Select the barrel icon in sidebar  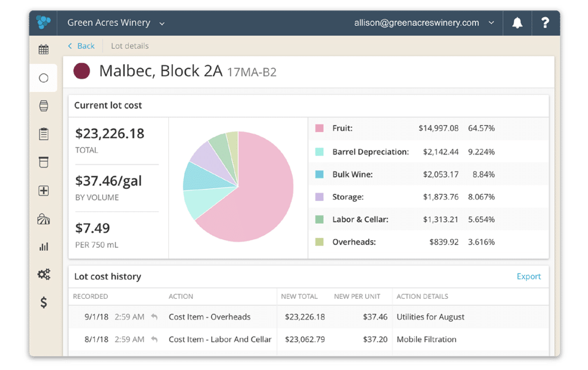tap(44, 106)
